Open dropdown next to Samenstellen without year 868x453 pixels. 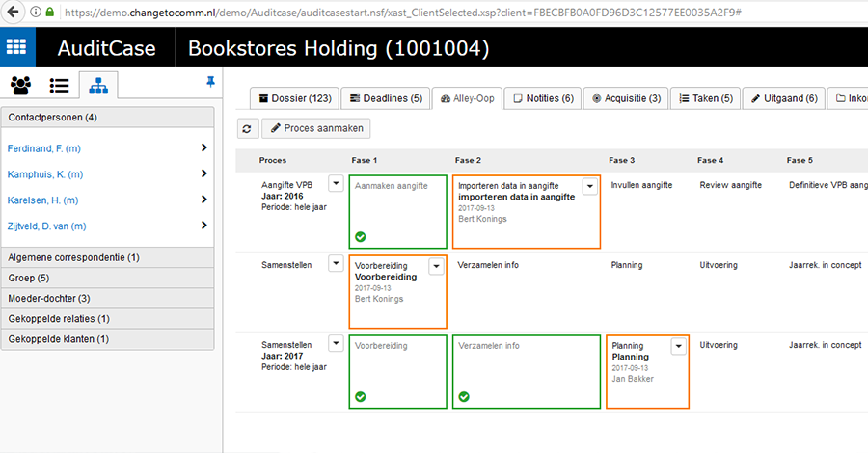336,263
